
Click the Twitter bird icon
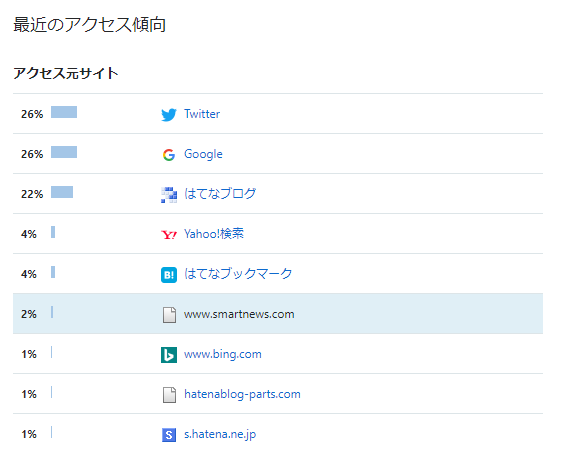point(169,114)
